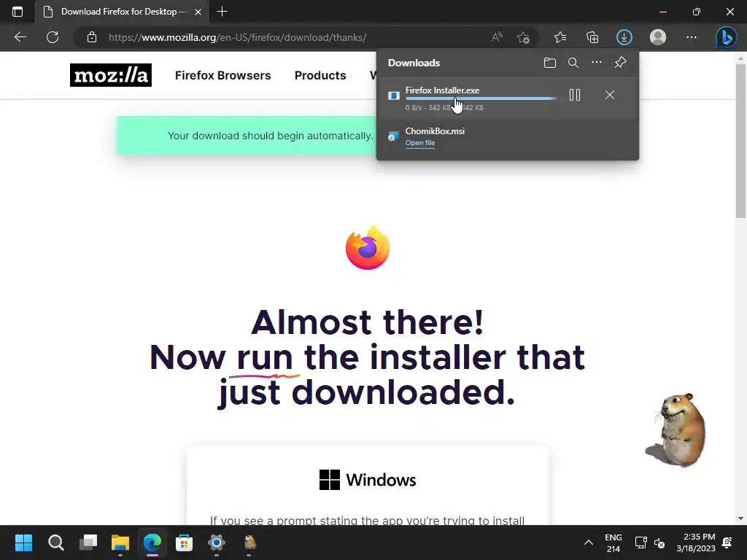Open taskbar Search

(55, 542)
